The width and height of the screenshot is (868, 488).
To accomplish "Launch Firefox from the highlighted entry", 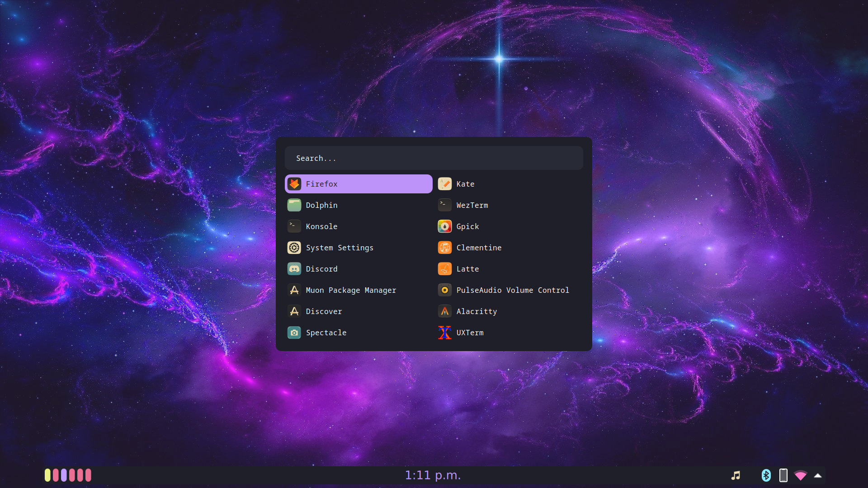I will 359,184.
